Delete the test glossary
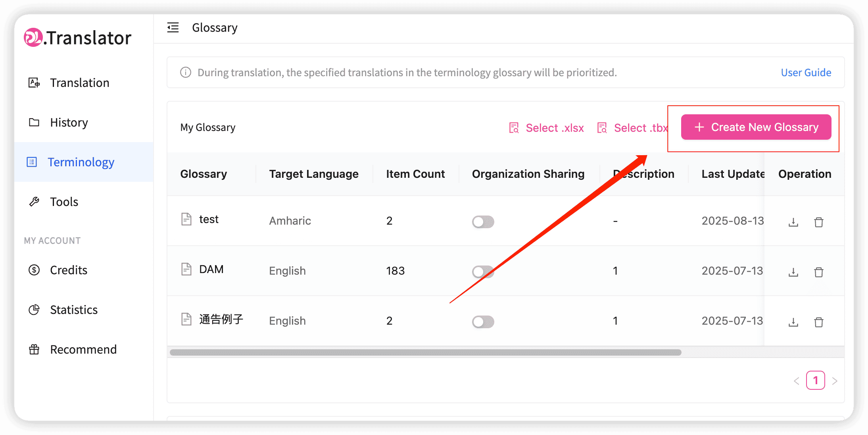The height and width of the screenshot is (435, 868). coord(819,222)
